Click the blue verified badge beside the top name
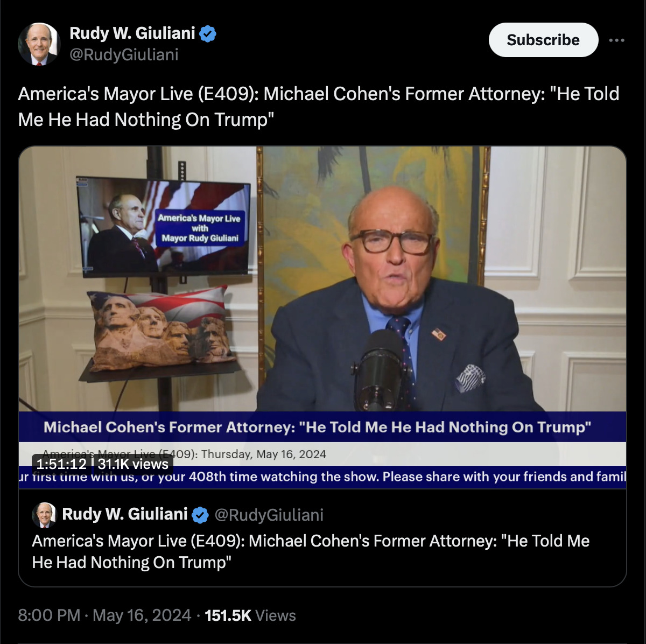Screen dimensions: 646x644 coord(208,34)
